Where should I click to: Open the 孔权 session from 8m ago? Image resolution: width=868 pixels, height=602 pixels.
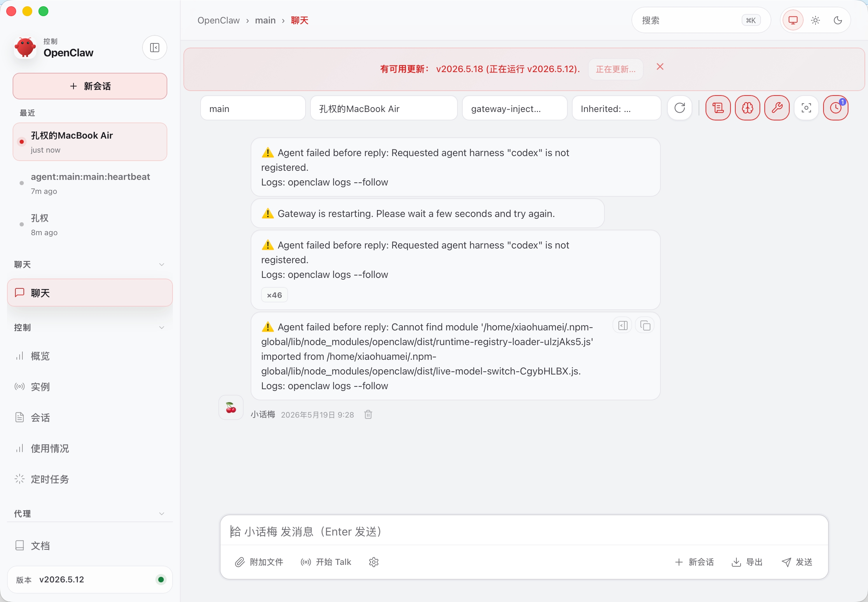pos(90,225)
